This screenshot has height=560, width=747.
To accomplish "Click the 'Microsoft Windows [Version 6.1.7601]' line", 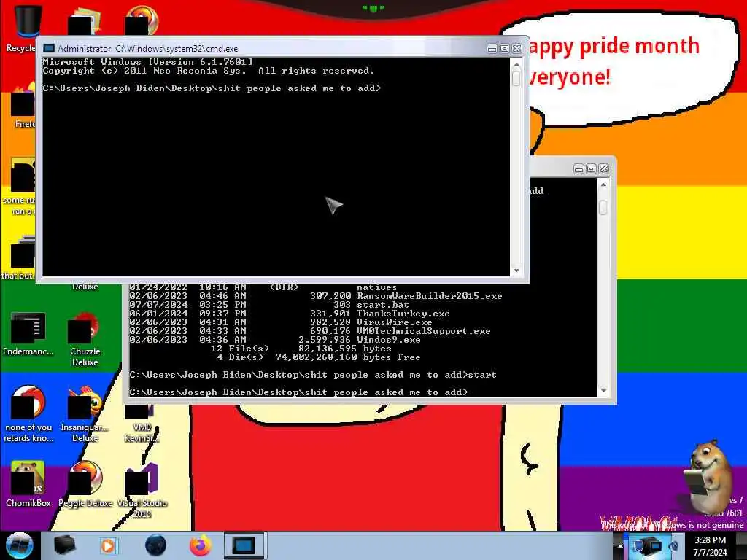I will coord(147,62).
